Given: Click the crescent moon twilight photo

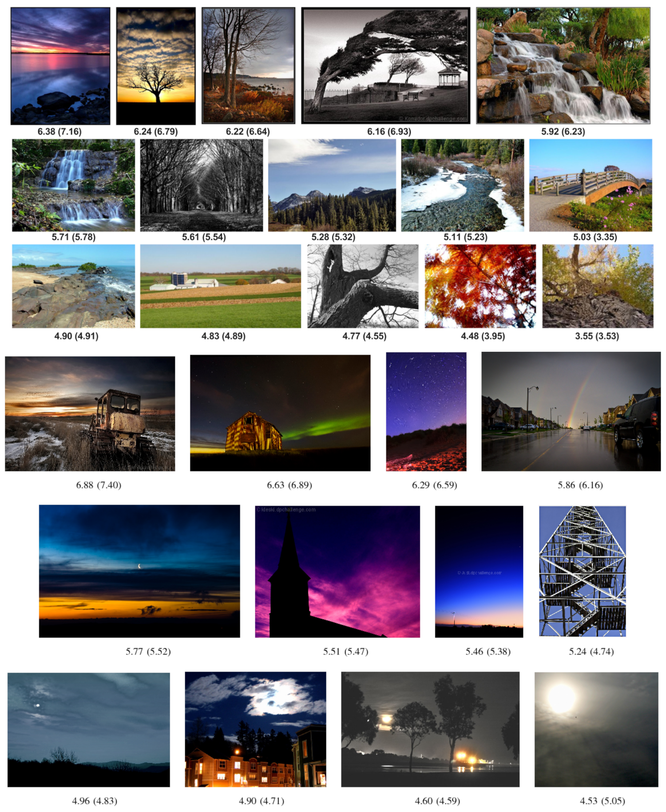Looking at the screenshot, I should pyautogui.click(x=139, y=571).
